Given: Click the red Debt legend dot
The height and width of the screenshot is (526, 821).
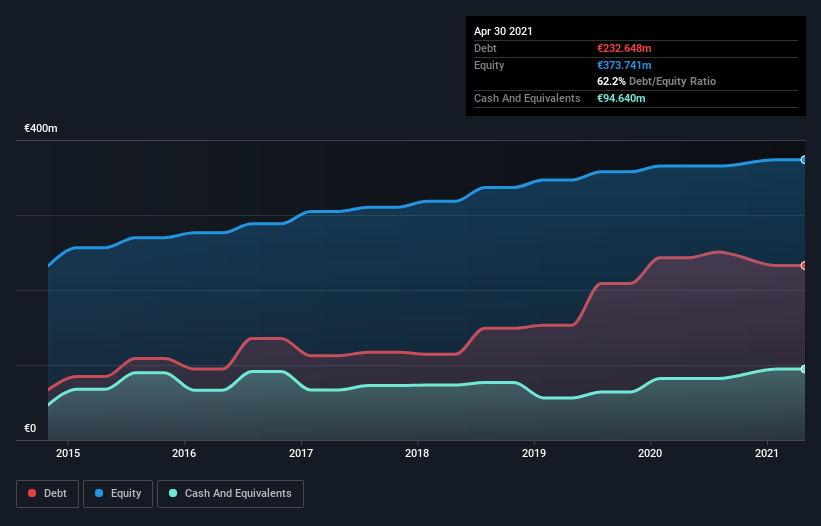Looking at the screenshot, I should pos(32,493).
